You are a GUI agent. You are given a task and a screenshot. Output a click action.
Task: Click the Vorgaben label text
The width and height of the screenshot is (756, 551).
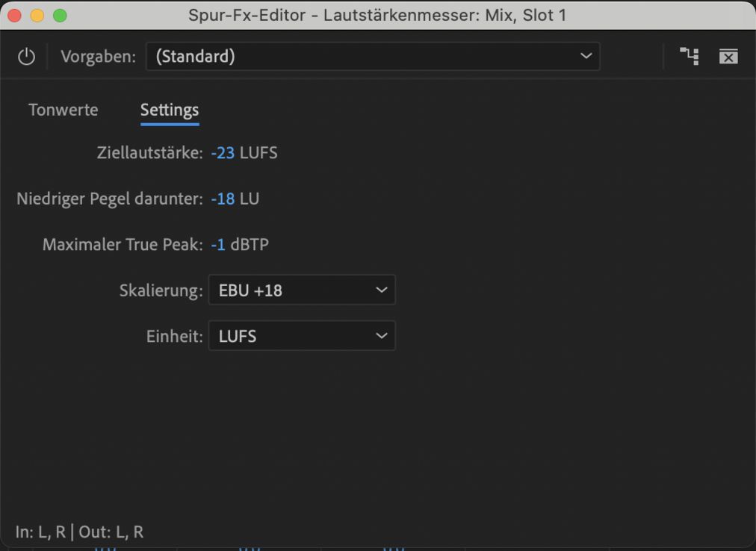pos(98,57)
